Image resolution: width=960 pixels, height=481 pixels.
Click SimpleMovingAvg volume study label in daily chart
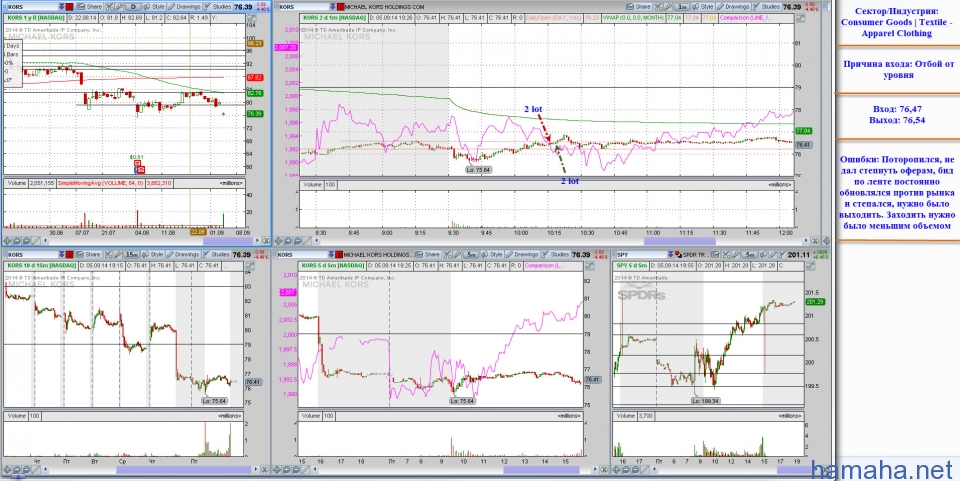tap(100, 183)
